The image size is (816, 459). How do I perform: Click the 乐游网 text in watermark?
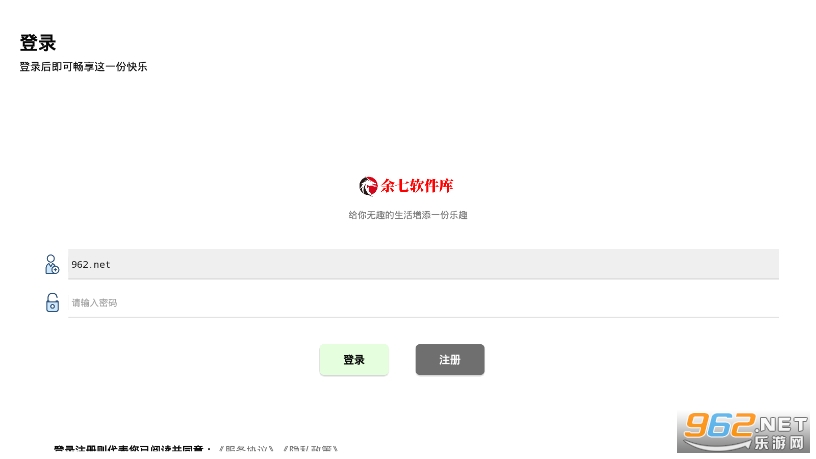779,443
